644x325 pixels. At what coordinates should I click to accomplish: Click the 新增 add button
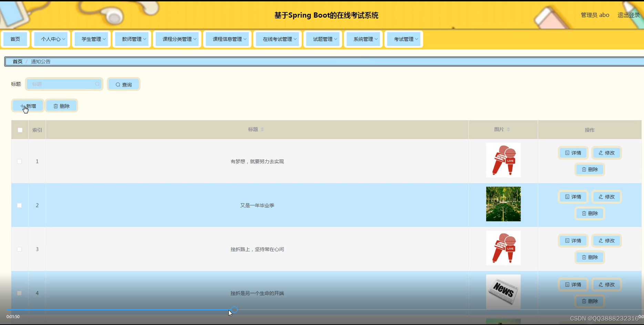coord(28,106)
